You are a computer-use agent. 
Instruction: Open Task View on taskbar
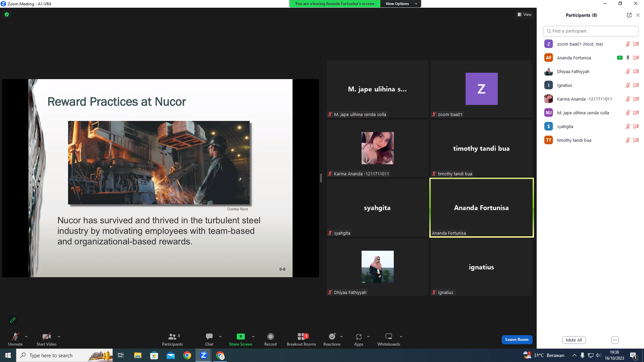(x=121, y=355)
